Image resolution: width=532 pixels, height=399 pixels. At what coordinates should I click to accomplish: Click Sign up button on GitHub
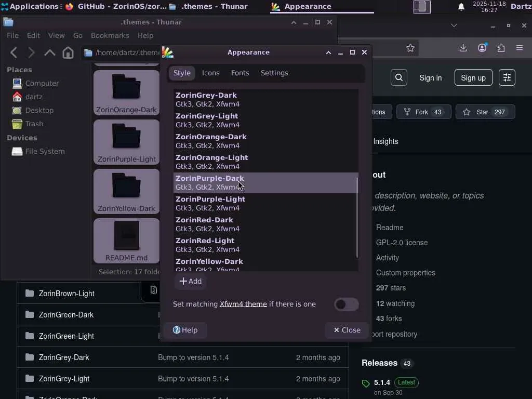(x=473, y=78)
